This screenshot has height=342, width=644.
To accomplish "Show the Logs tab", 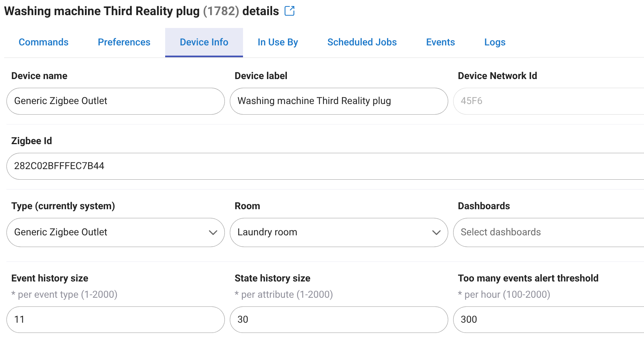I will point(495,42).
